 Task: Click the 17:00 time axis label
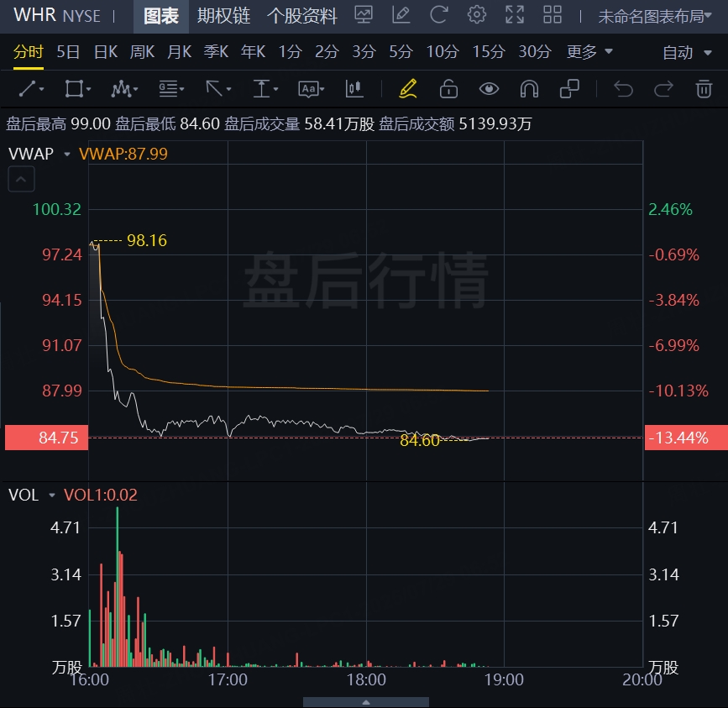pyautogui.click(x=228, y=679)
